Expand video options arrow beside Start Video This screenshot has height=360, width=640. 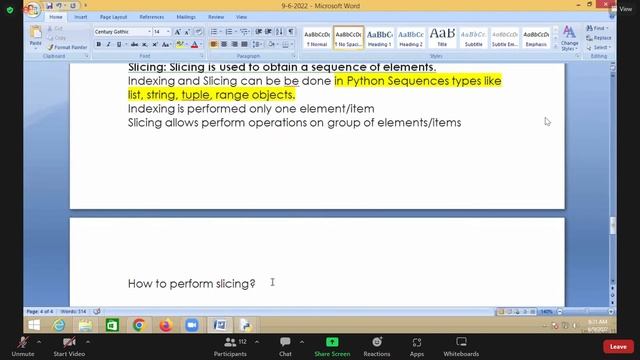(88, 342)
